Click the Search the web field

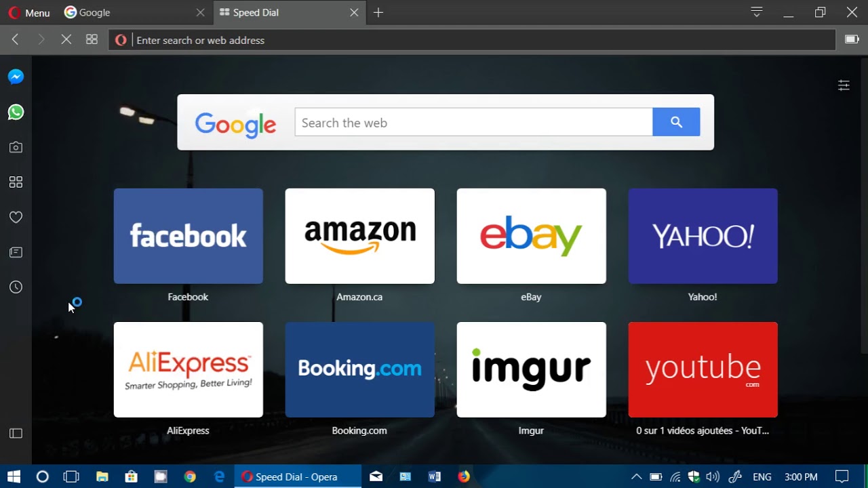(473, 122)
